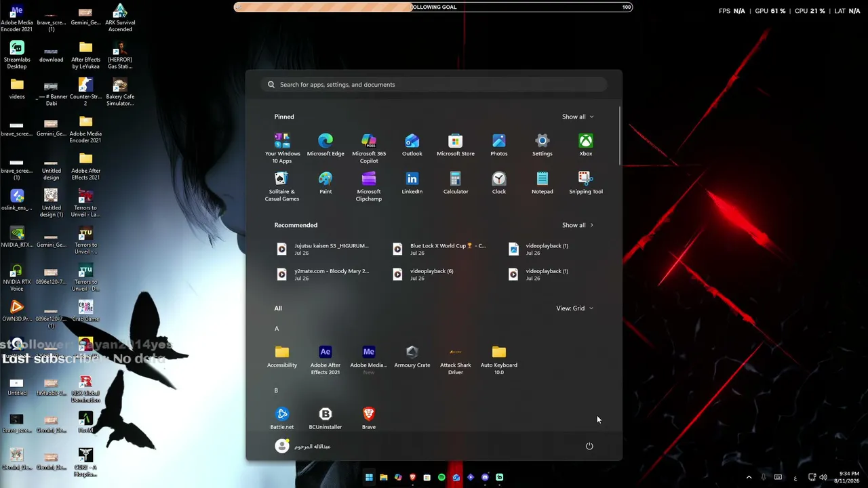The width and height of the screenshot is (868, 488).
Task: Open Microsoft Clipchamp
Action: point(369,186)
